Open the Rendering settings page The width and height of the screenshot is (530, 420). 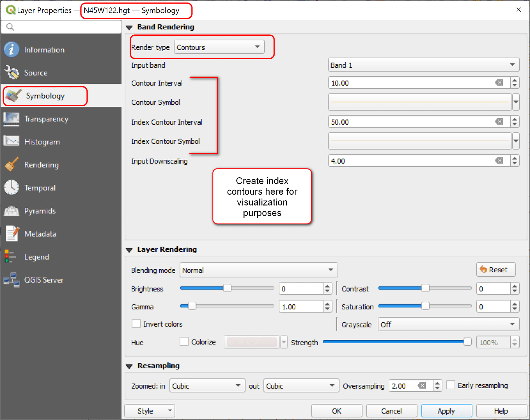(x=41, y=165)
